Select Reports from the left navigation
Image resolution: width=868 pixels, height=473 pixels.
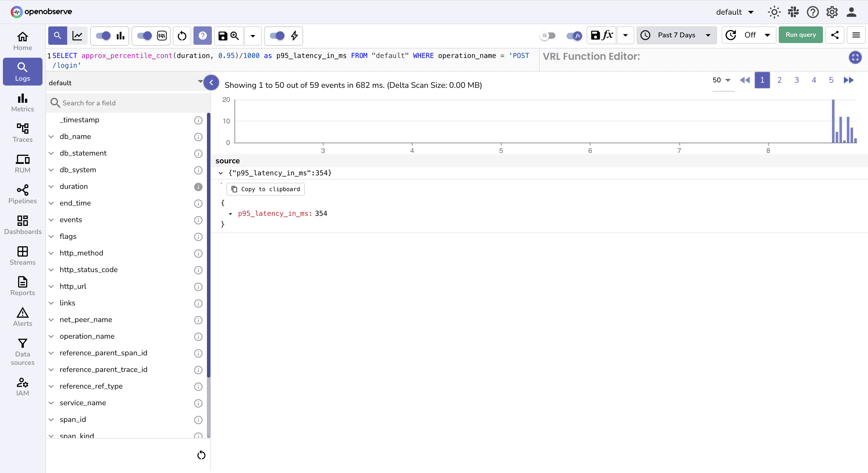(22, 286)
